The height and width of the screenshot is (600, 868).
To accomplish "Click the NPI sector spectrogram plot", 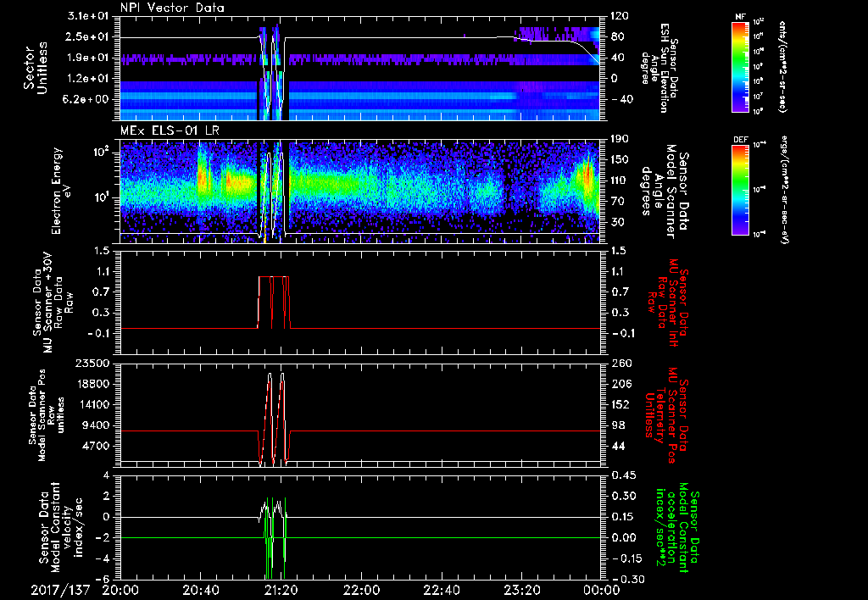I will 359,68.
